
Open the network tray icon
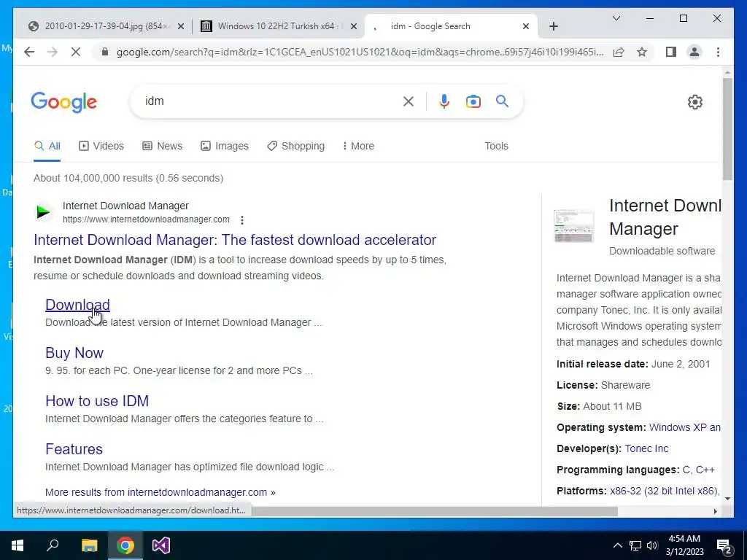[635, 545]
